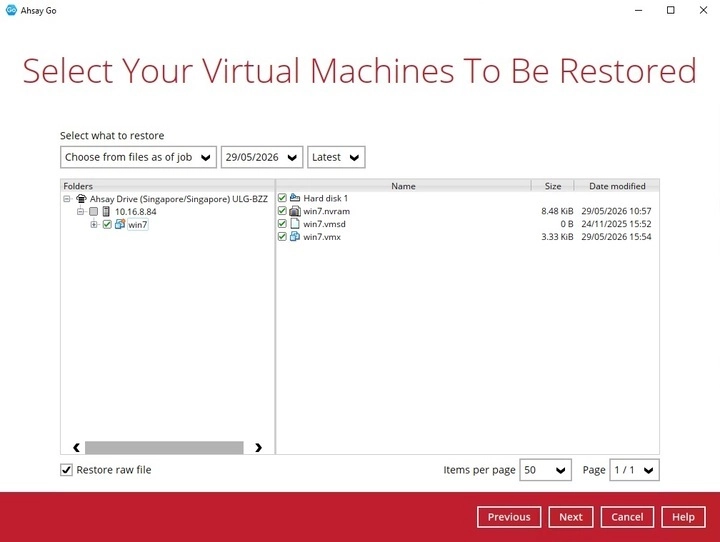This screenshot has height=542, width=720.
Task: Open the 29/05/2026 date dropdown
Action: tap(262, 157)
